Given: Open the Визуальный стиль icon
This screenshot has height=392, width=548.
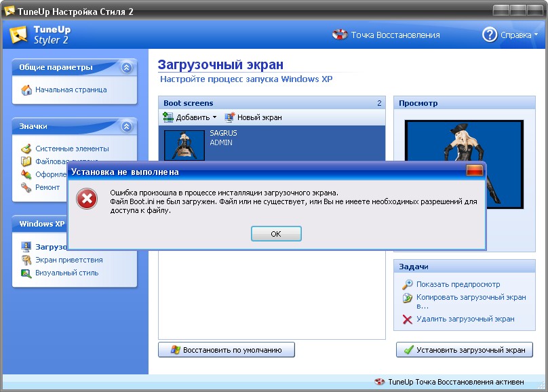Looking at the screenshot, I should 26,273.
